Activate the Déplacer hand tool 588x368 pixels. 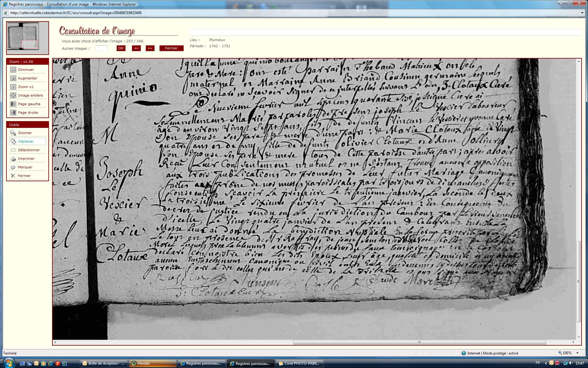tap(13, 142)
